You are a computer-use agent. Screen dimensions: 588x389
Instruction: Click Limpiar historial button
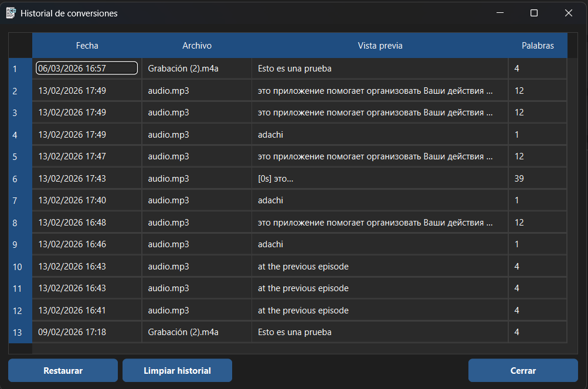pos(177,370)
